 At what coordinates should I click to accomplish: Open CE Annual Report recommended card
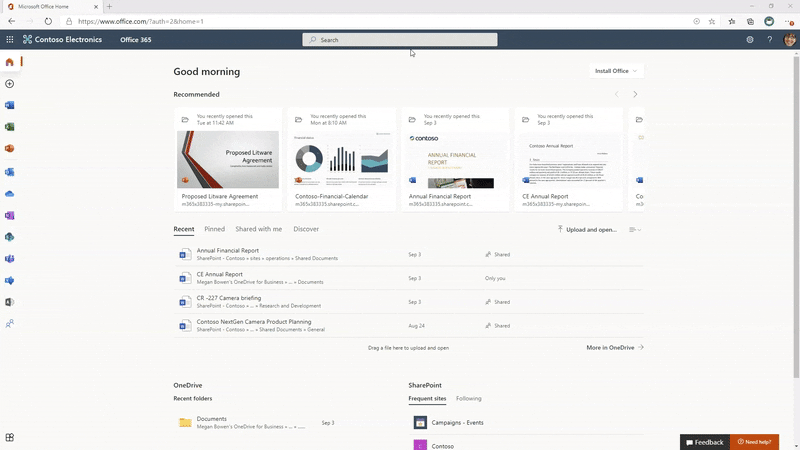coord(568,159)
